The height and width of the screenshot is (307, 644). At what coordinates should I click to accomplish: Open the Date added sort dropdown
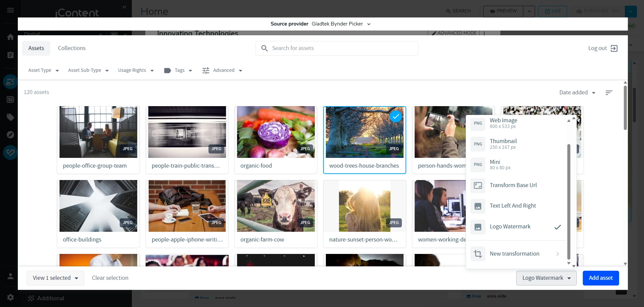[x=577, y=93]
